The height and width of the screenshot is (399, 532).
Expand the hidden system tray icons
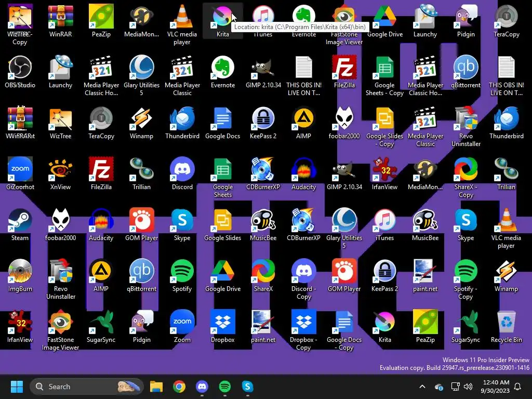click(x=422, y=387)
